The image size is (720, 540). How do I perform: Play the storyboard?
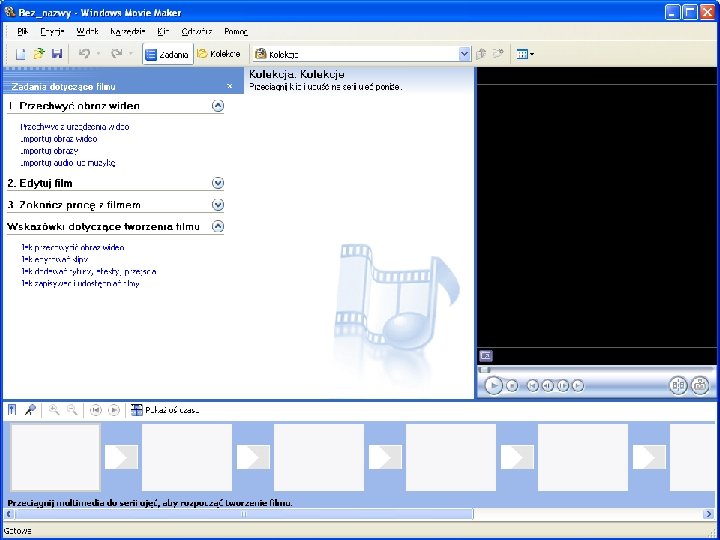[x=114, y=410]
